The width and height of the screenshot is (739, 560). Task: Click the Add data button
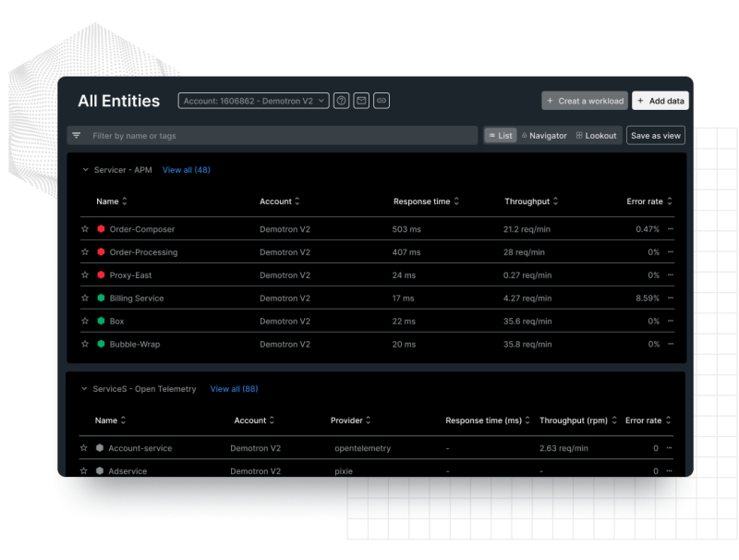659,101
